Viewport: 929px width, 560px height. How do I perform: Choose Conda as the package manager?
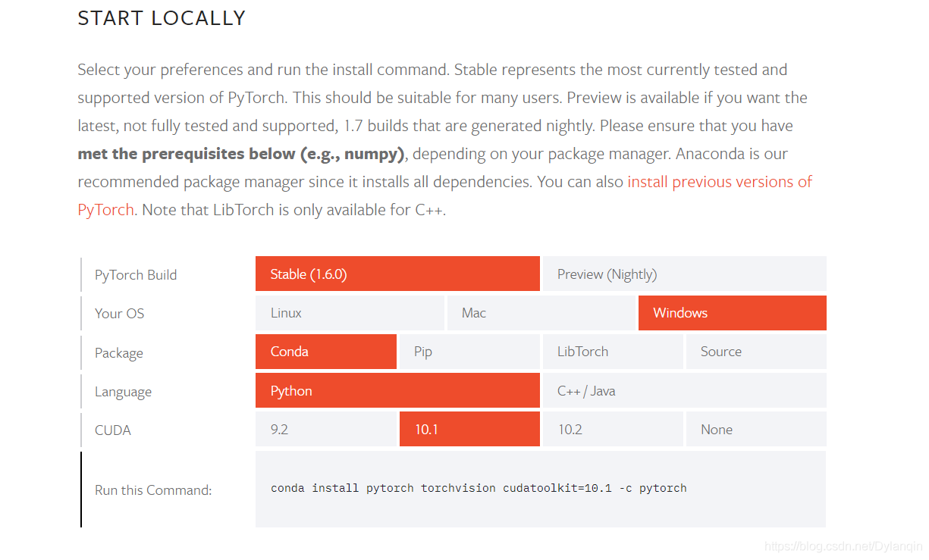click(x=325, y=352)
